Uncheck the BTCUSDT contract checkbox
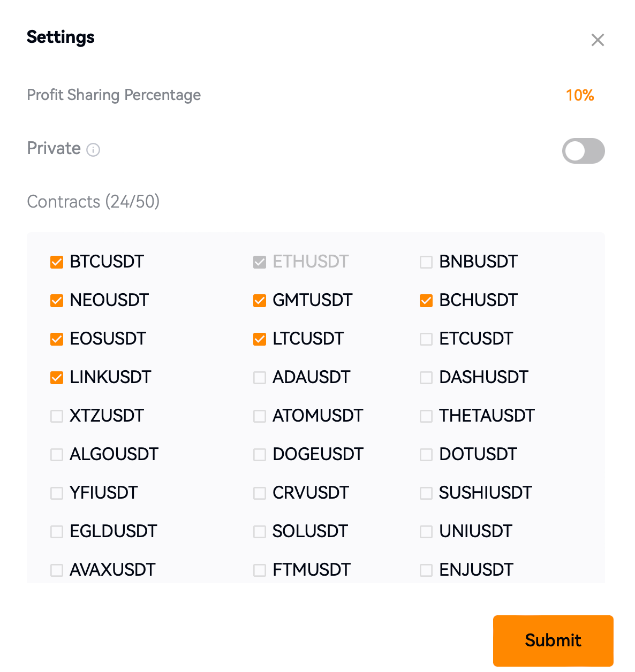The width and height of the screenshot is (635, 672). (x=57, y=262)
